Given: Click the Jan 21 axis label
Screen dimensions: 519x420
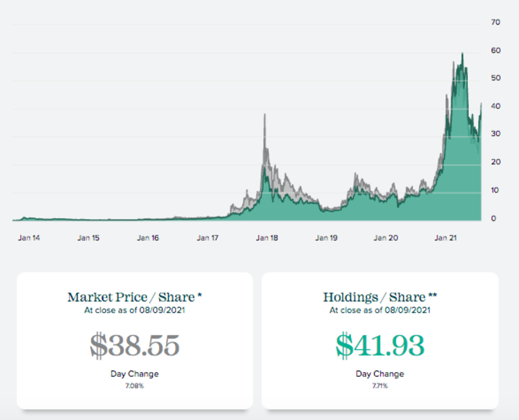Looking at the screenshot, I should click(446, 238).
